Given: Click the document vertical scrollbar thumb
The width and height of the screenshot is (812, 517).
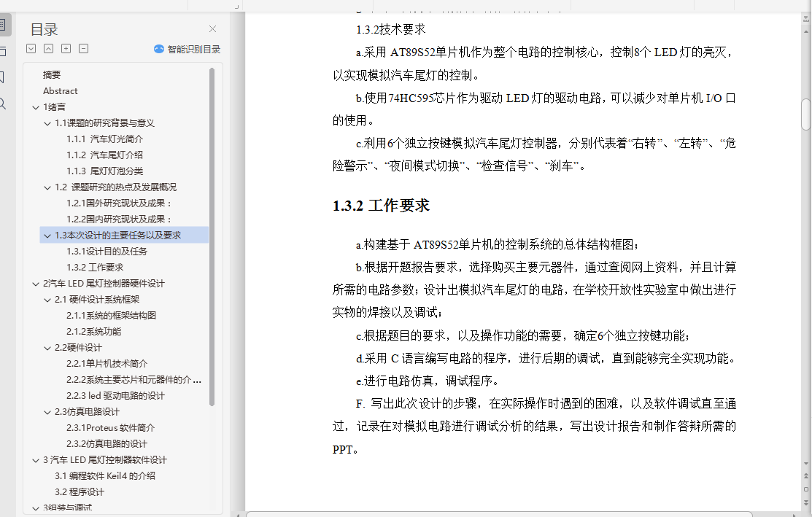Looking at the screenshot, I should pyautogui.click(x=805, y=114).
